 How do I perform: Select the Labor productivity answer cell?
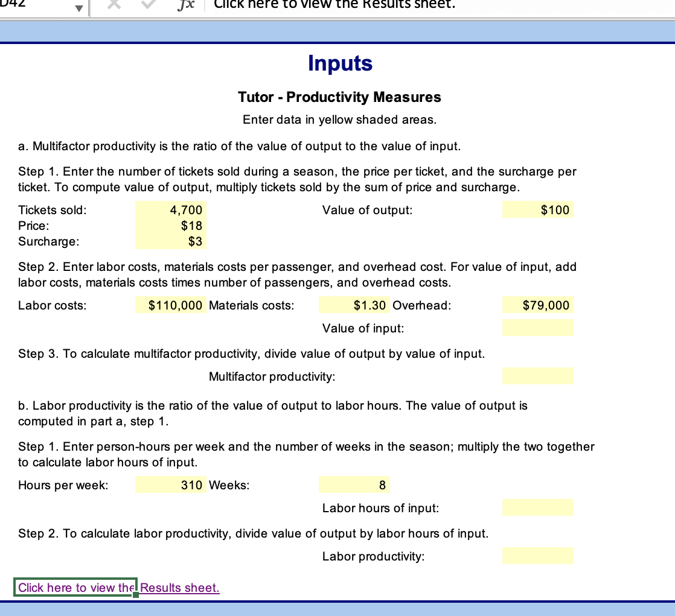[x=537, y=556]
